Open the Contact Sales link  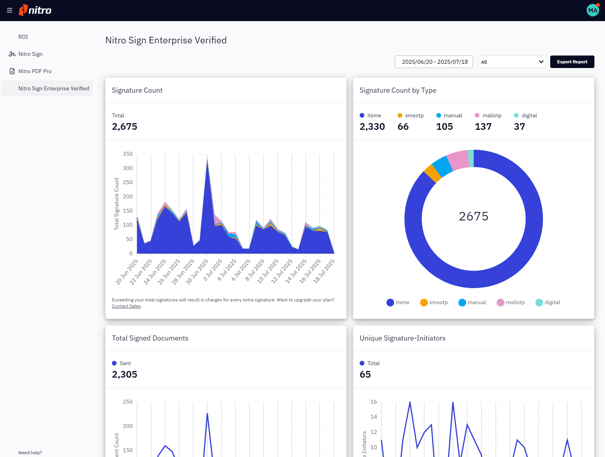coord(126,306)
